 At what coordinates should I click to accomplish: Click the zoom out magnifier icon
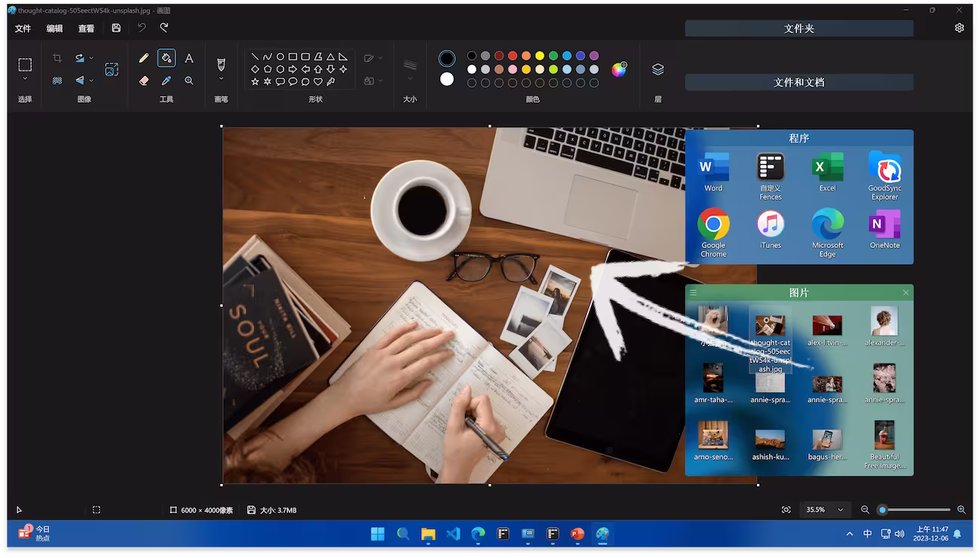point(865,510)
